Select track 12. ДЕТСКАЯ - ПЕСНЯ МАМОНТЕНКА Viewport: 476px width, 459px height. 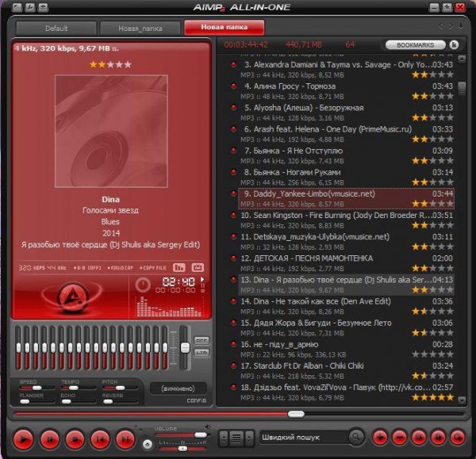[x=347, y=263]
